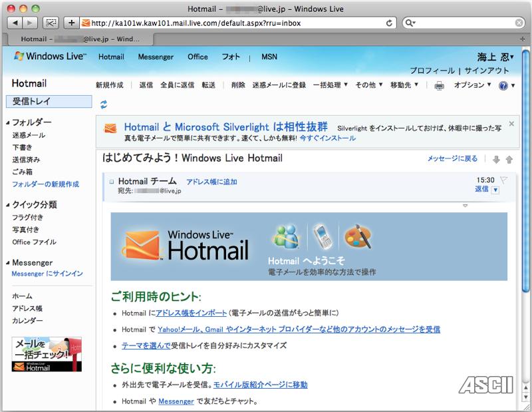Go to the next message with up arrow
The height and width of the screenshot is (412, 532).
click(509, 159)
